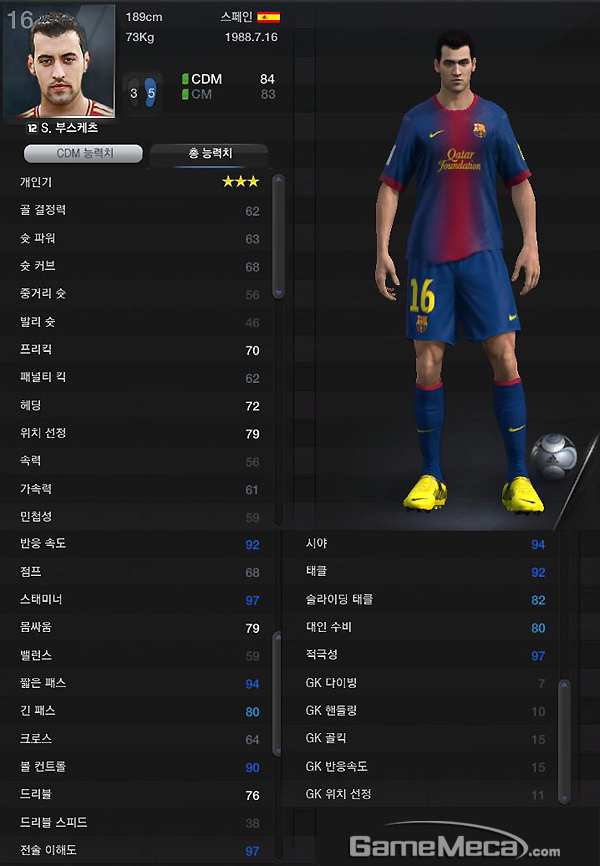Click the strong foot 5 boot icon
Screen dimensions: 600x866
pos(151,93)
